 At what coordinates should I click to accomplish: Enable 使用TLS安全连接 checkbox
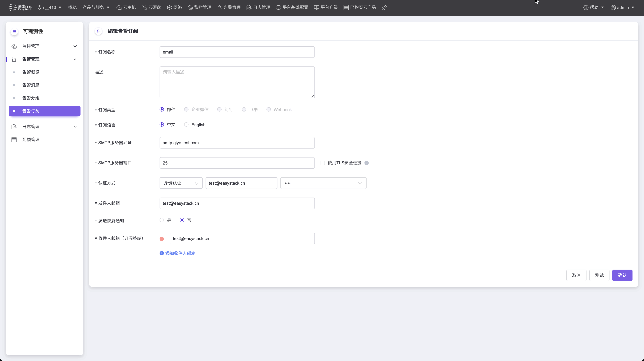tap(323, 163)
